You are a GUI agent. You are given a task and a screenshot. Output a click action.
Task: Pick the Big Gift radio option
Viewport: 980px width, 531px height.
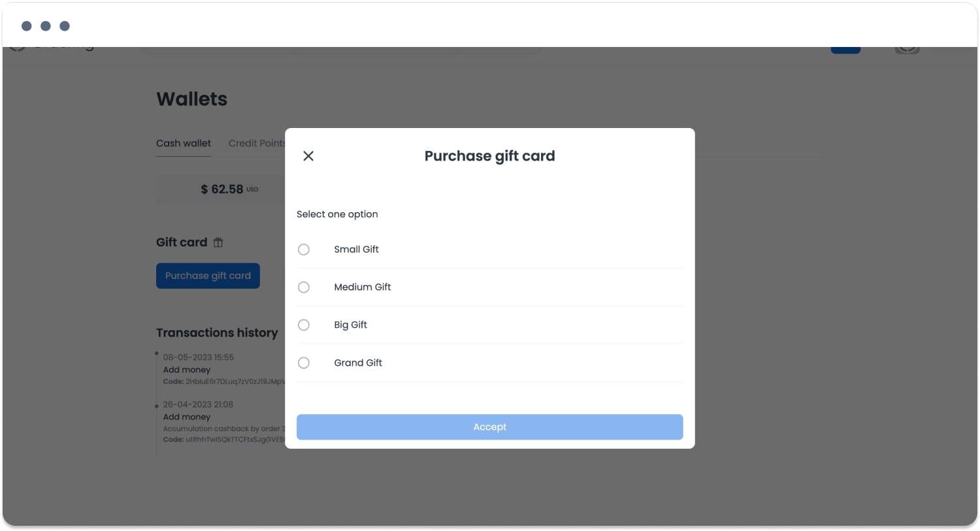click(304, 325)
